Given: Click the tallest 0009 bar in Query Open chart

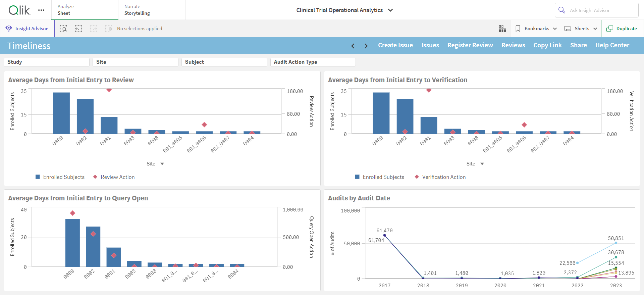Looking at the screenshot, I should click(x=72, y=243).
